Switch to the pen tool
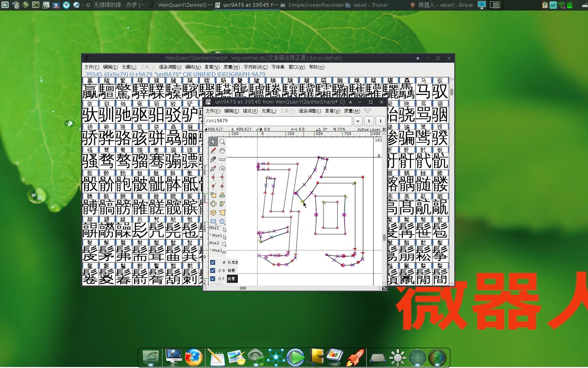The width and height of the screenshot is (588, 368). [x=213, y=168]
